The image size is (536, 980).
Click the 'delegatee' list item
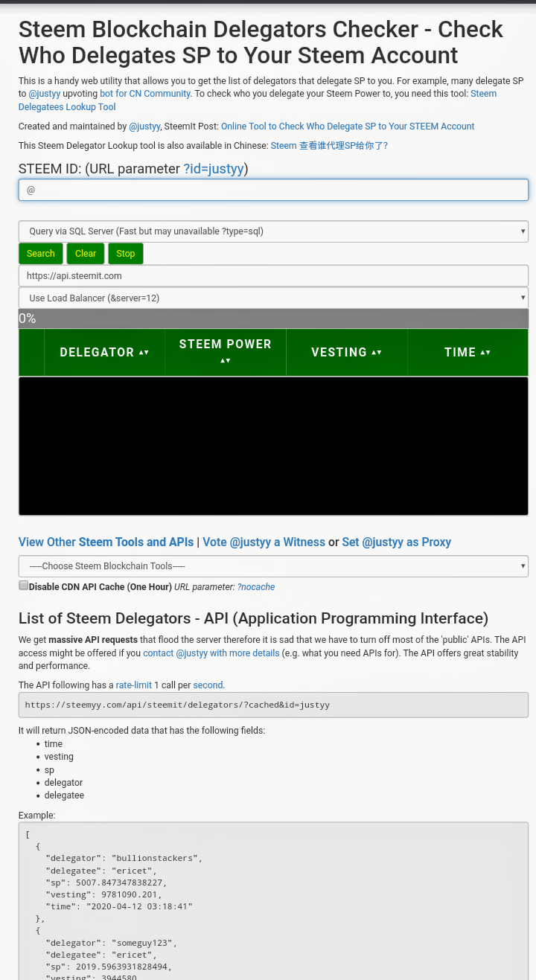point(64,795)
